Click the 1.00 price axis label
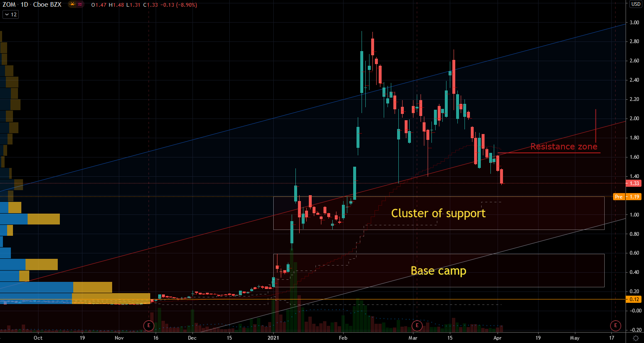This screenshot has height=343, width=644. (x=634, y=215)
